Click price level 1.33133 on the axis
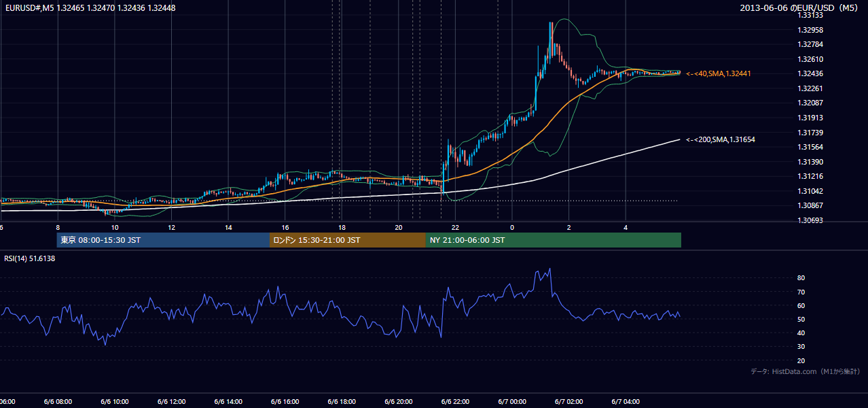Screen dimensions: 868x408 810,15
